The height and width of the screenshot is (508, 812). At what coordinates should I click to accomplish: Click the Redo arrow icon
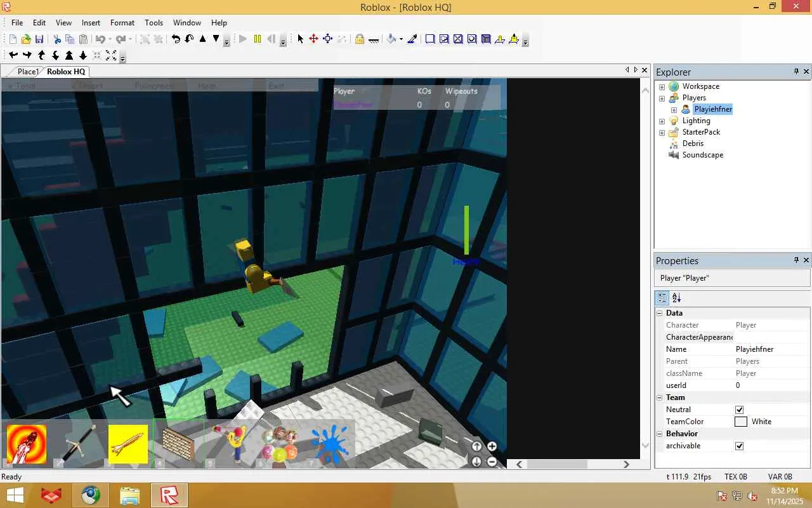click(x=121, y=39)
